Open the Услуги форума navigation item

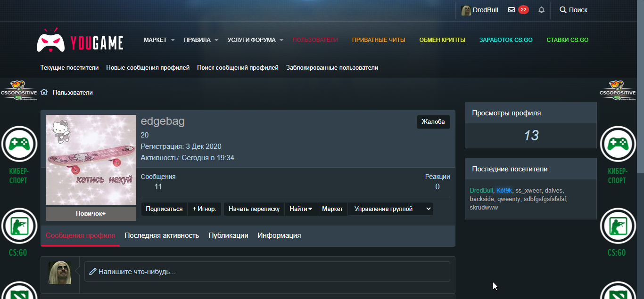pos(251,40)
